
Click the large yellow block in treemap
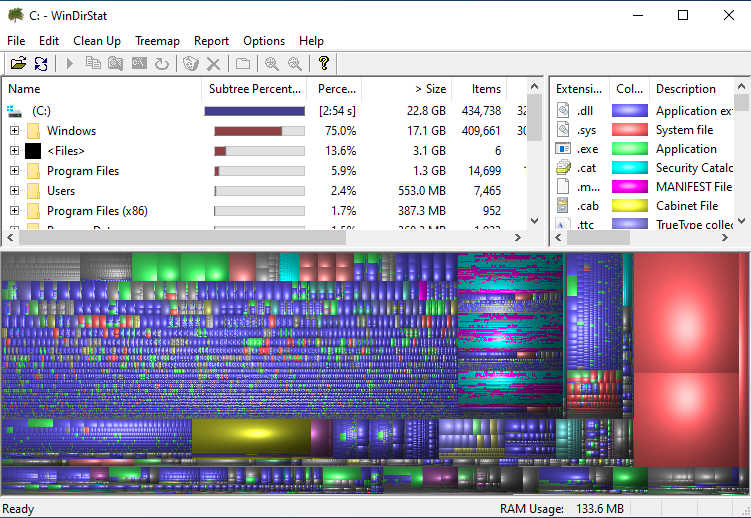coord(251,436)
